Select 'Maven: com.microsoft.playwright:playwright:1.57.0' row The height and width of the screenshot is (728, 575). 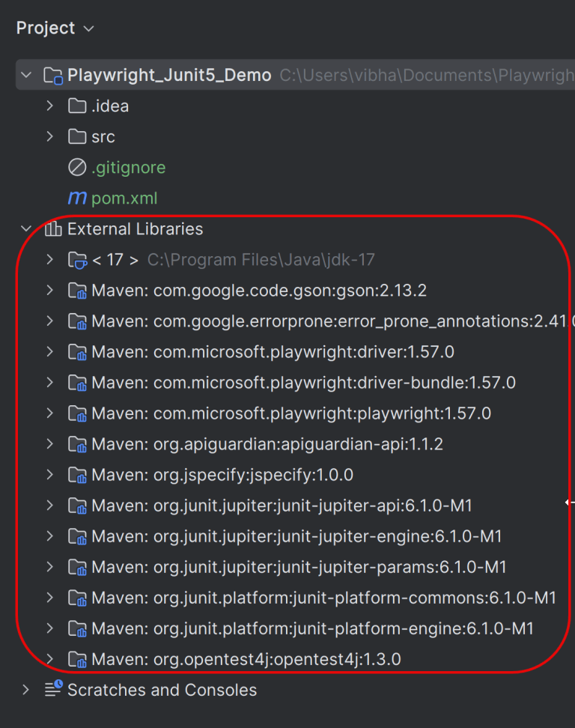(291, 413)
